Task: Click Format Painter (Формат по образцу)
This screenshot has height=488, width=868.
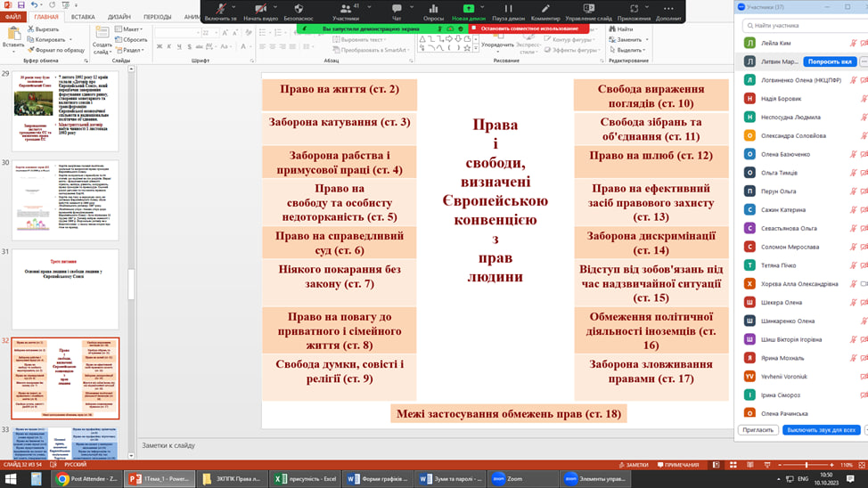Action: (x=56, y=50)
